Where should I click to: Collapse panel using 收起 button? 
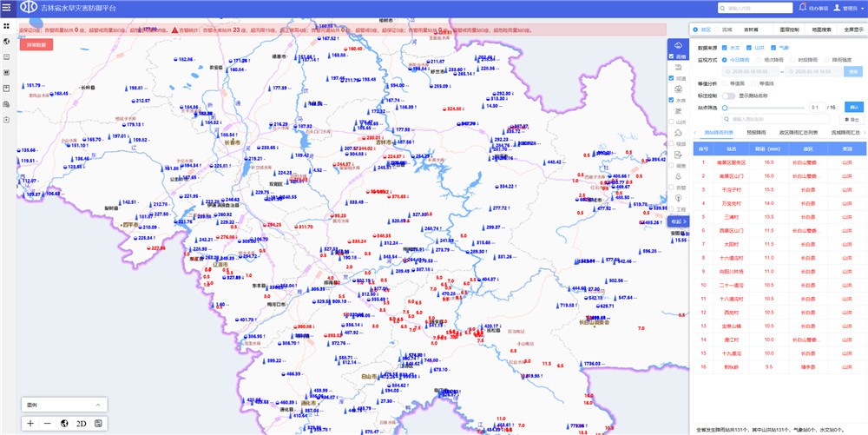(x=679, y=221)
